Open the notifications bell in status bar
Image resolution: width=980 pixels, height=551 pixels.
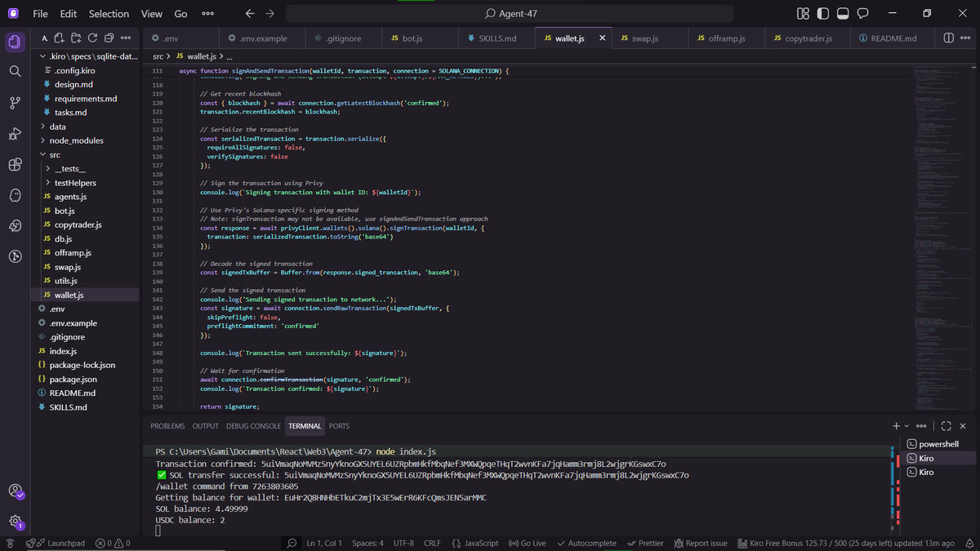tap(969, 543)
